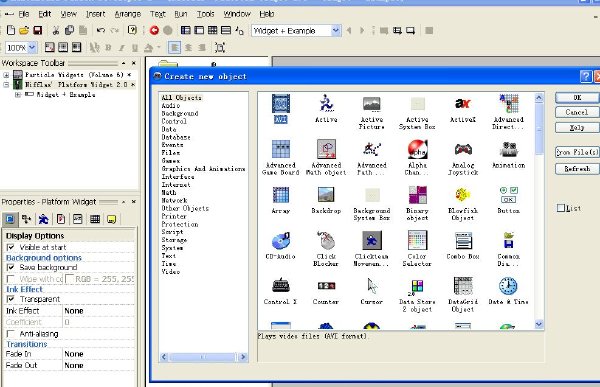The height and width of the screenshot is (387, 600).
Task: Select the Cursor object icon
Action: coord(372,286)
